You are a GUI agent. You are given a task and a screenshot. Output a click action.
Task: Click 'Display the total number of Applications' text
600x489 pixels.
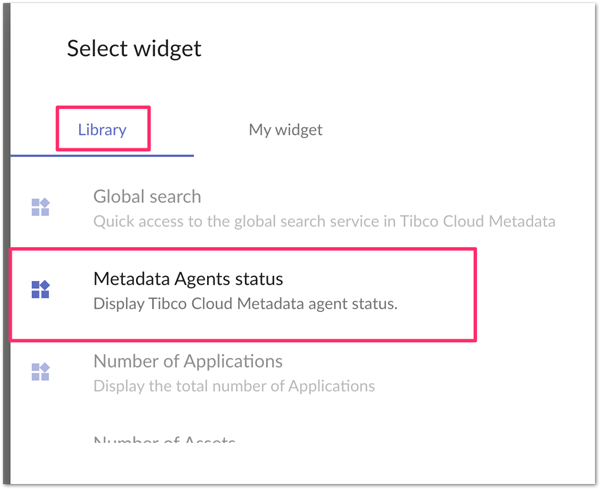(x=234, y=385)
